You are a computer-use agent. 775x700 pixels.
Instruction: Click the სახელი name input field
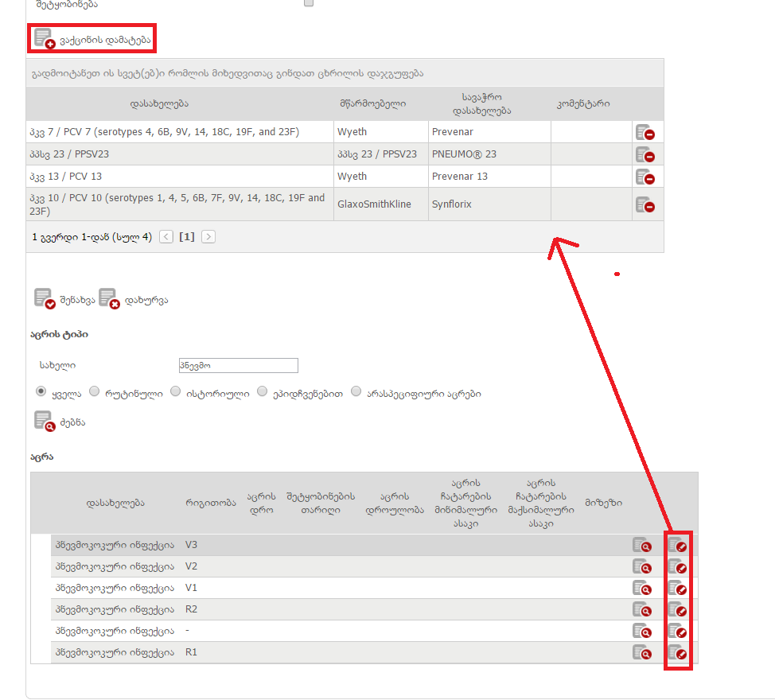238,365
